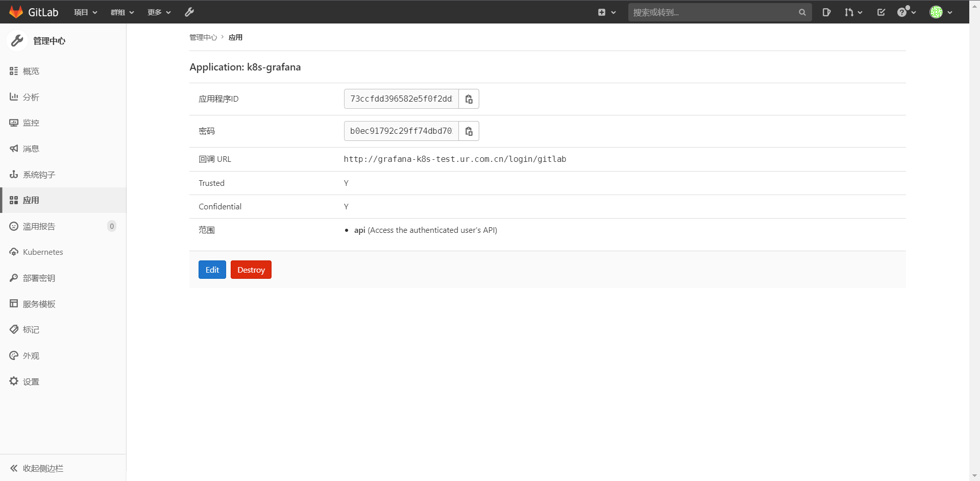Follow the 应用 breadcrumb link
The width and height of the screenshot is (980, 481).
(235, 37)
